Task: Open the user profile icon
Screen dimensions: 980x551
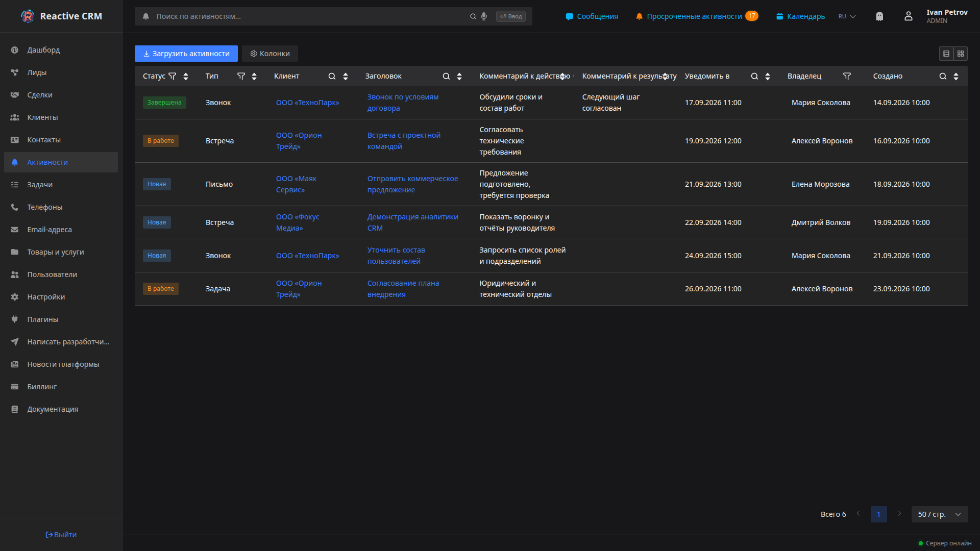Action: point(909,16)
